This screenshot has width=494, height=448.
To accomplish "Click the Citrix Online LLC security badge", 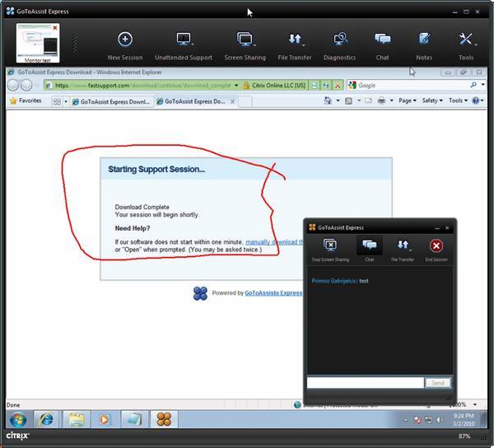I will 275,86.
